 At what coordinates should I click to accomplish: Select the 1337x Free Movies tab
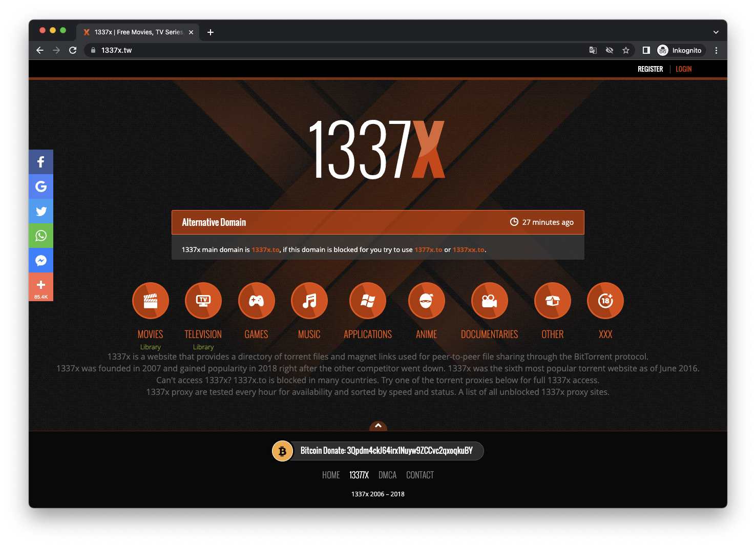point(138,32)
